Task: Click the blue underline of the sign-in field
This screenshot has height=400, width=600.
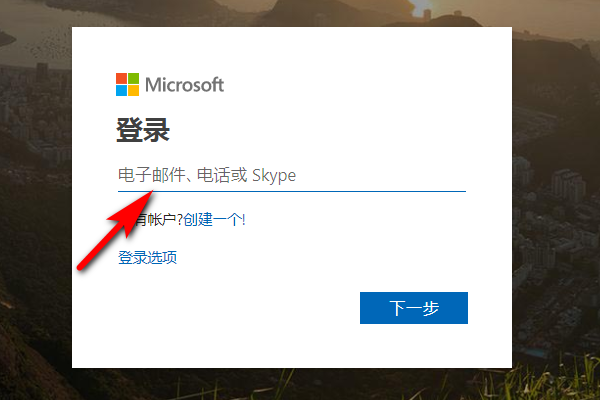Action: tap(292, 191)
